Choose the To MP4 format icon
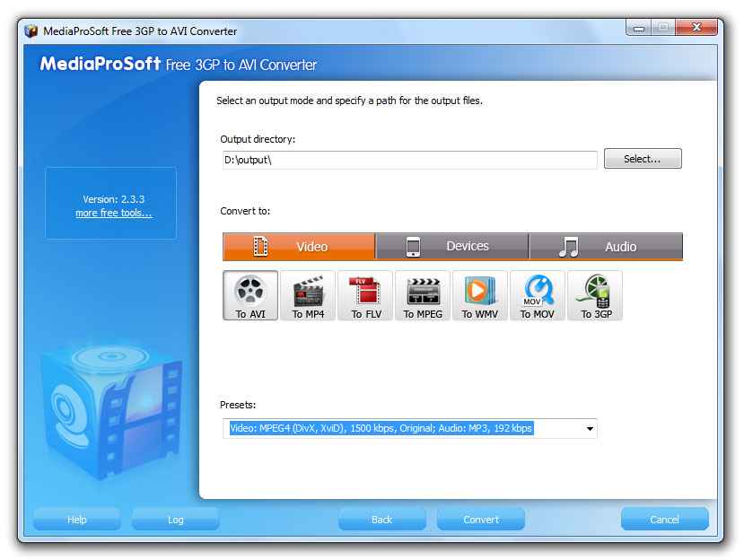744x560 pixels. 308,295
